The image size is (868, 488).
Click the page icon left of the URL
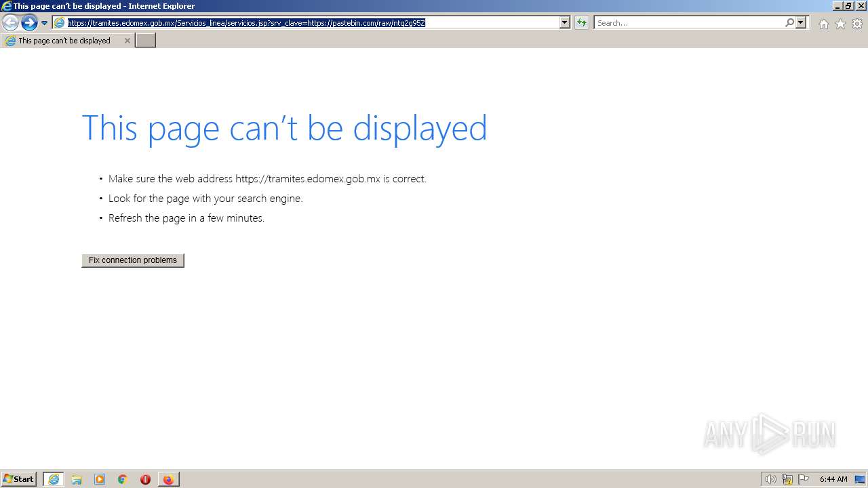[59, 22]
